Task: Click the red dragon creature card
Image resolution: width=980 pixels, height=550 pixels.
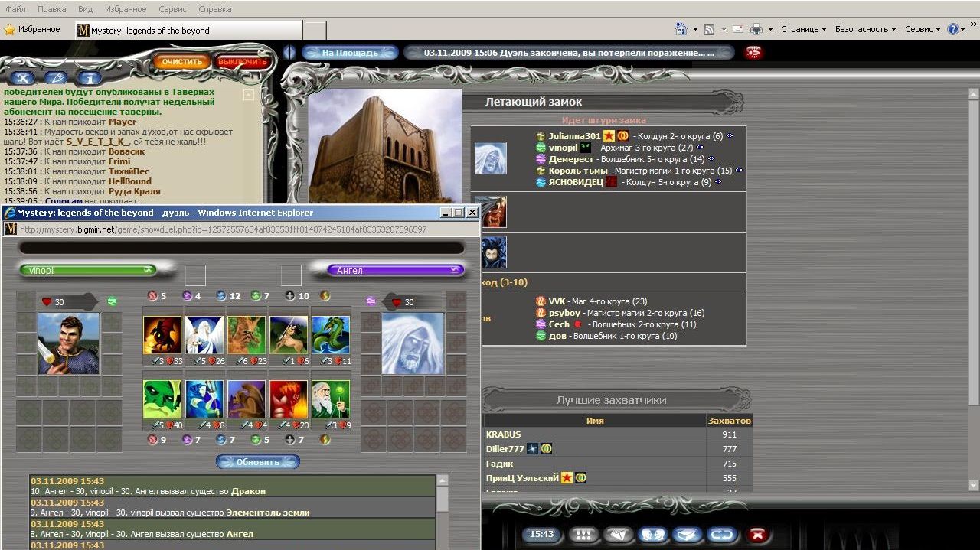Action: pyautogui.click(x=162, y=335)
